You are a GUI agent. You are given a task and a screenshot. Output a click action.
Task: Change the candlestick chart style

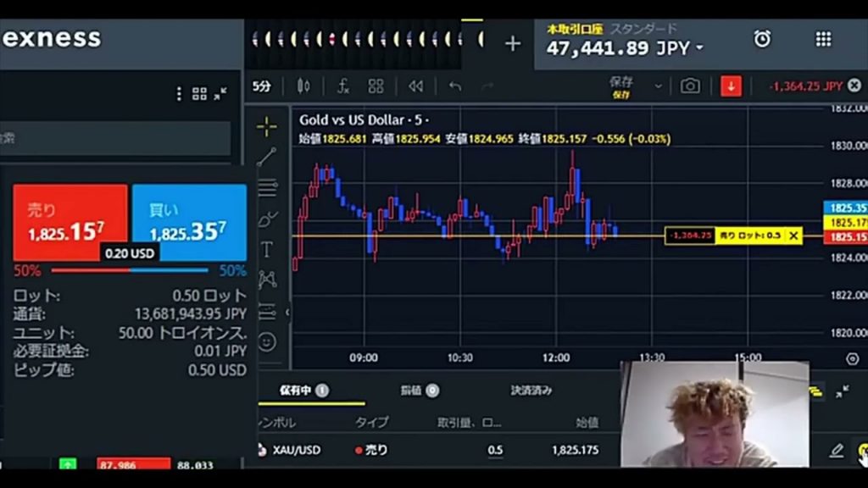click(304, 86)
